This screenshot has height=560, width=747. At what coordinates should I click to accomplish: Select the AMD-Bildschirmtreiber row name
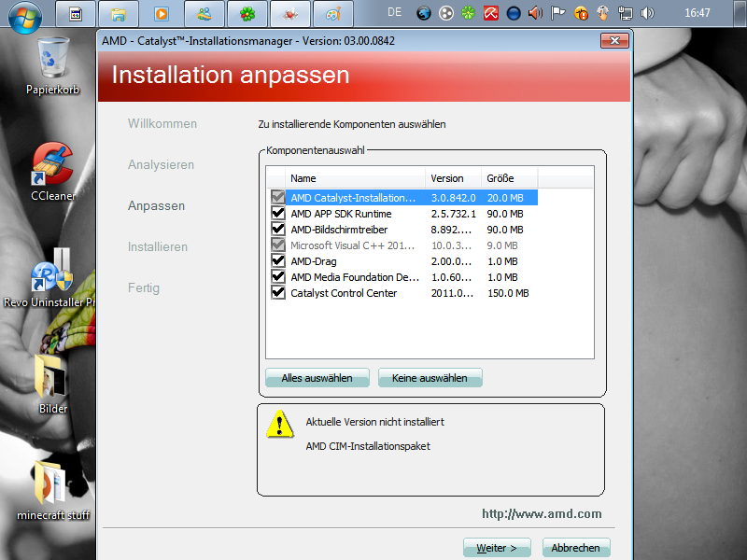339,230
